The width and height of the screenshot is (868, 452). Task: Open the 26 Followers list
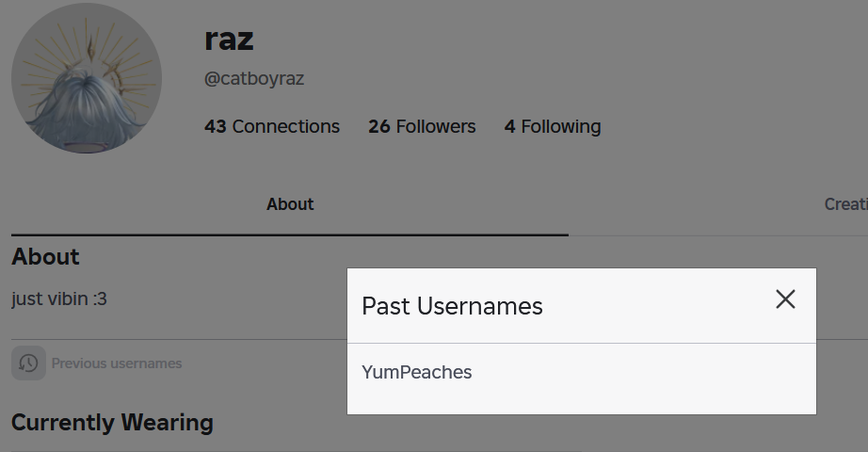coord(422,126)
